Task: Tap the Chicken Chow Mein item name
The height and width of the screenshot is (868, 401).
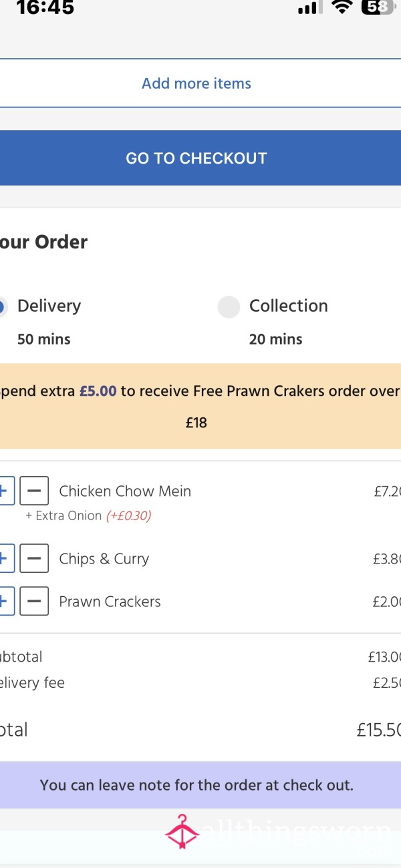Action: pyautogui.click(x=125, y=491)
